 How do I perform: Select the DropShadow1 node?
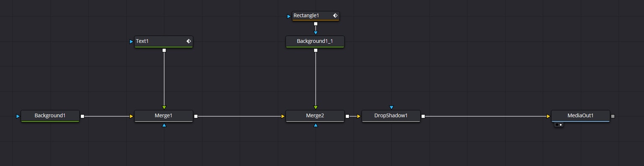coord(391,116)
